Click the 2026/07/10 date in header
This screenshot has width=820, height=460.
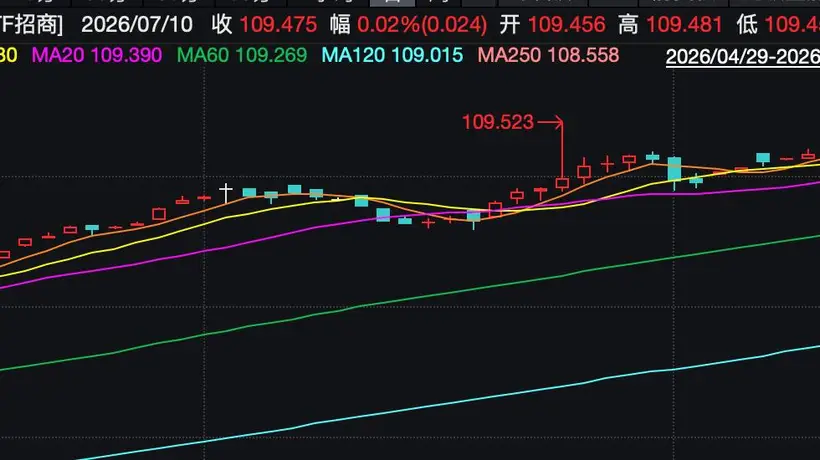(137, 25)
